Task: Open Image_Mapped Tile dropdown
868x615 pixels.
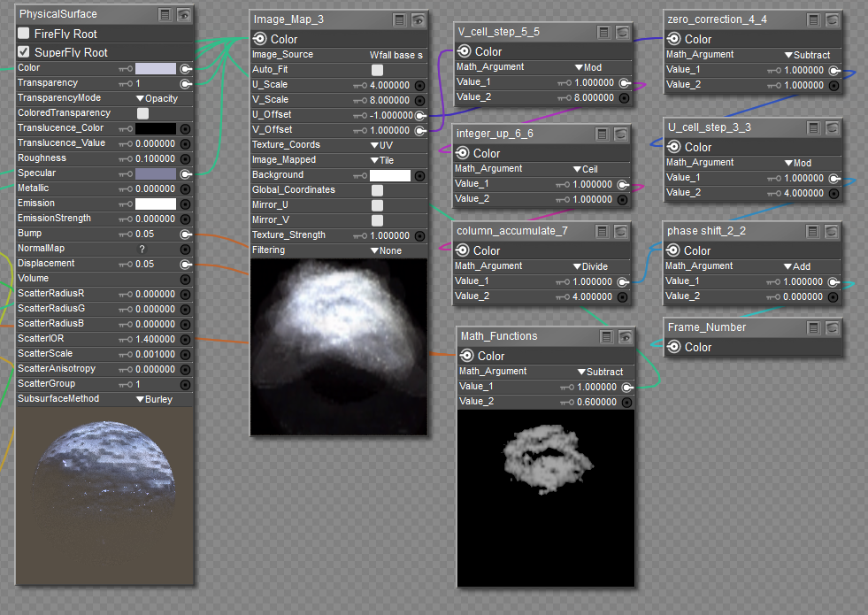Action: tap(382, 160)
